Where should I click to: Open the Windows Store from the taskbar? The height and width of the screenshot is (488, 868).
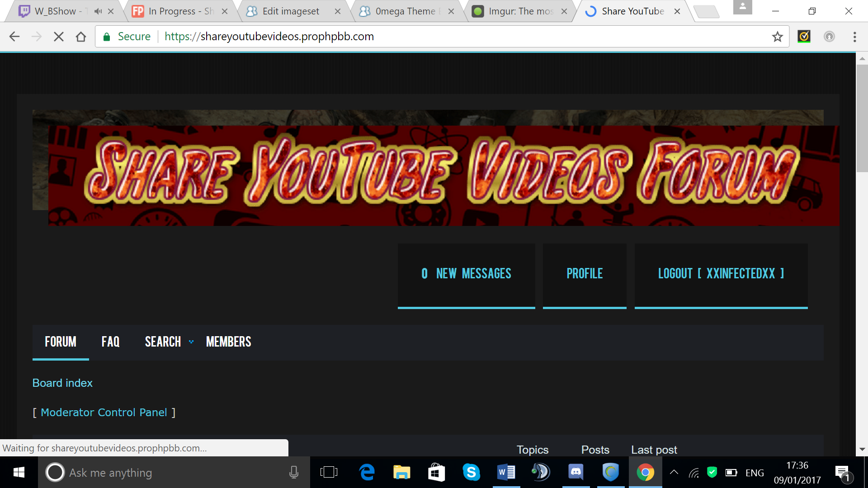point(436,472)
